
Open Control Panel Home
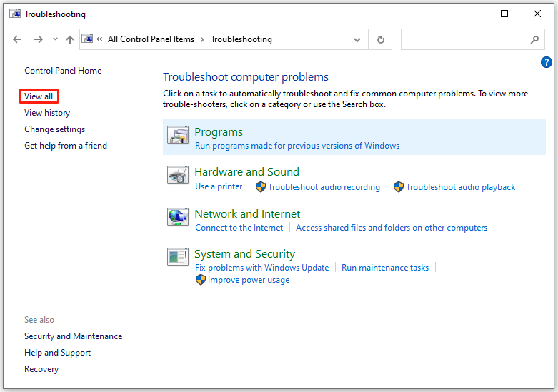click(x=63, y=71)
